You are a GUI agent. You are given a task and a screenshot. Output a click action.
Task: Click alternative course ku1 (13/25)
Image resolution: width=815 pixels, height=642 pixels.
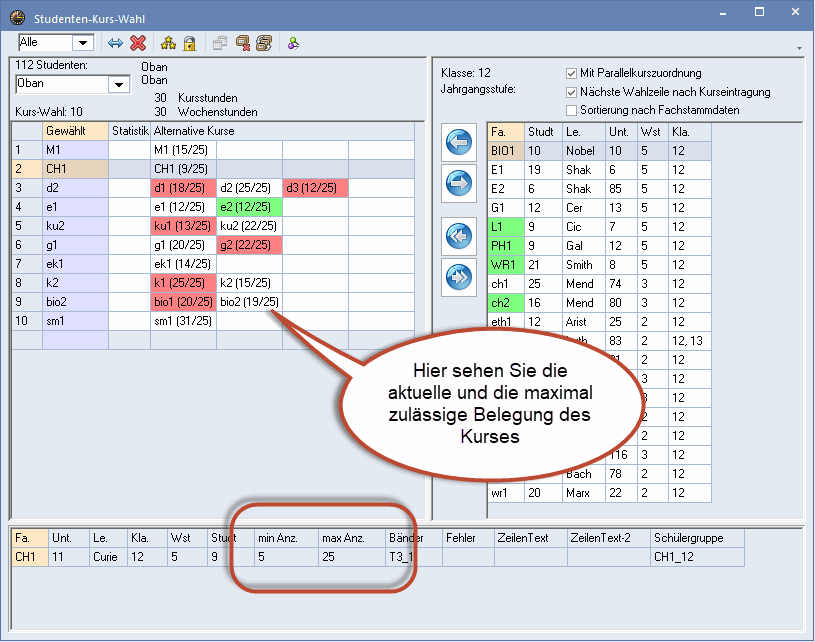(x=183, y=226)
